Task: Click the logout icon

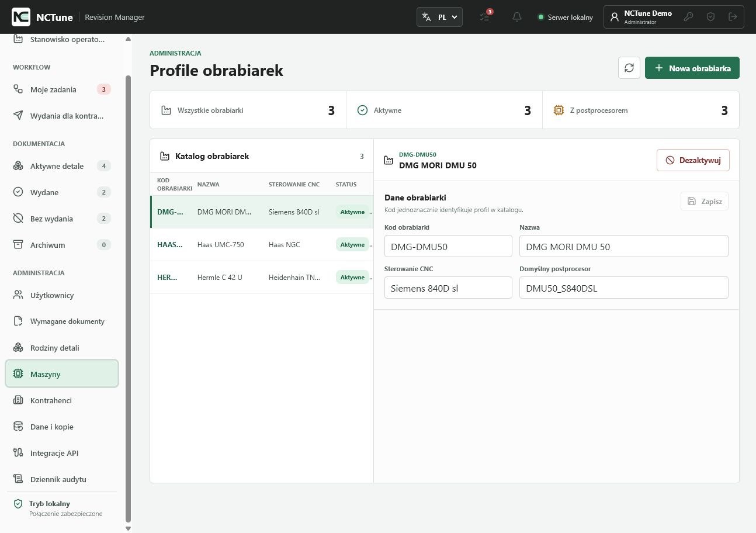Action: [733, 17]
